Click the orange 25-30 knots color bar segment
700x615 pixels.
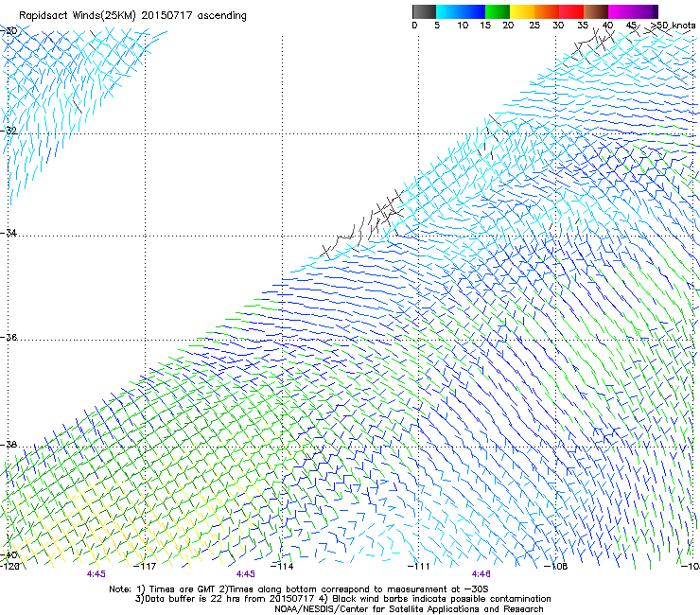pyautogui.click(x=547, y=11)
